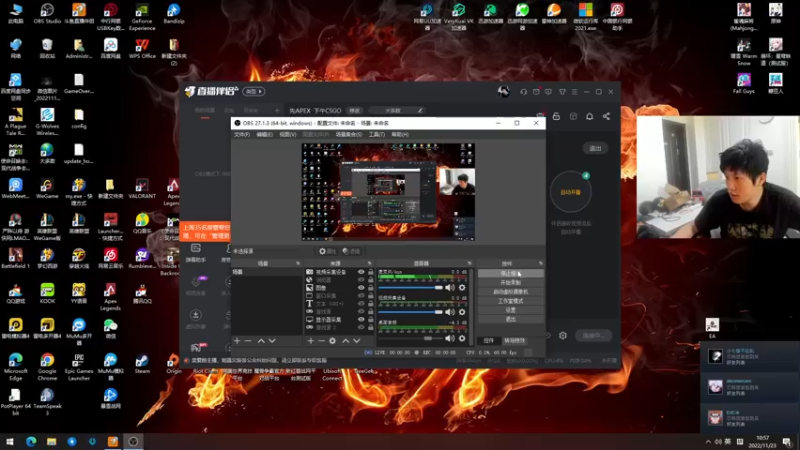
Task: Open the 类型 dropdown pill in 直播伴侣
Action: 254,91
